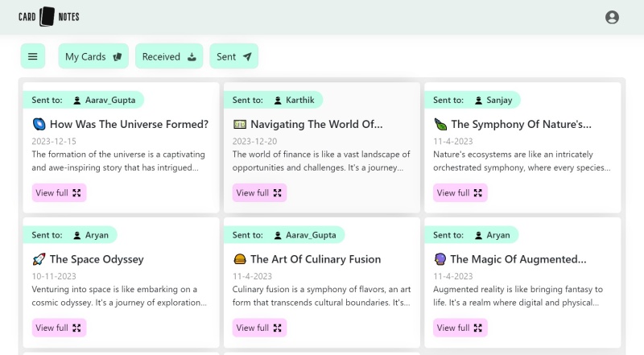The height and width of the screenshot is (355, 644).
Task: Expand The Space Odyssey card with View full
Action: (x=59, y=328)
